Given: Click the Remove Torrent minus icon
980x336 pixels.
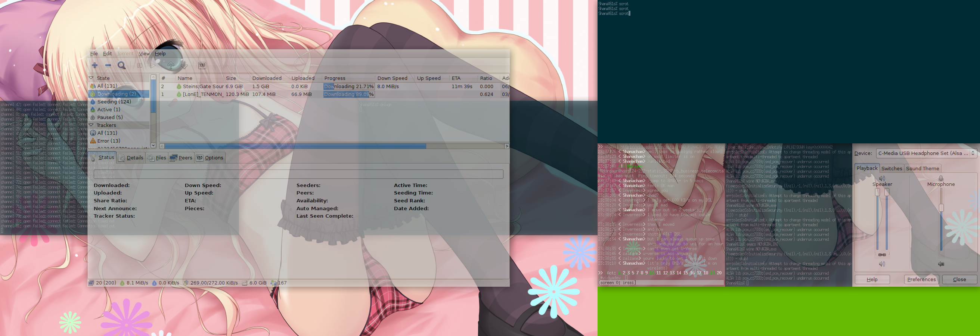Looking at the screenshot, I should click(x=108, y=65).
